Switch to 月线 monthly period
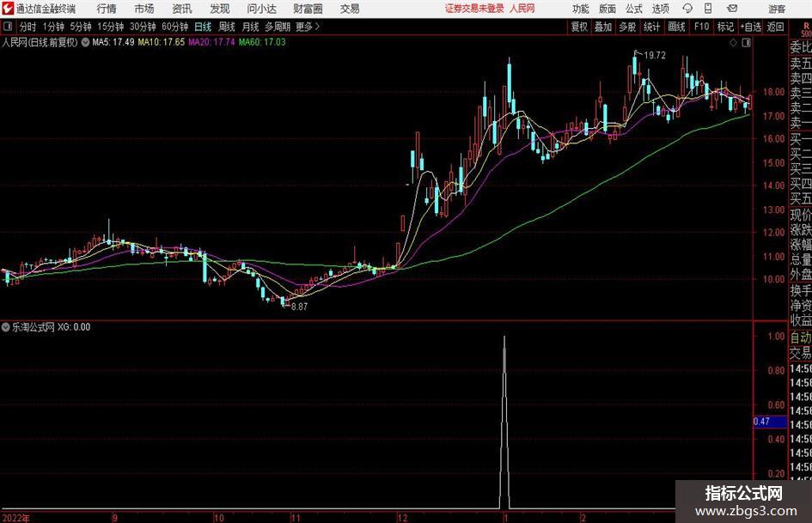Screen dimensions: 812x523 250,27
